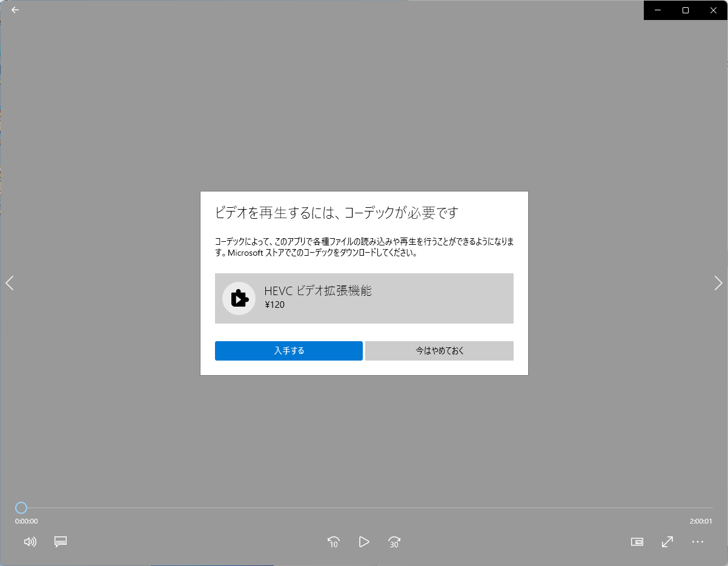Click the 0:00:00 elapsed time label

[x=27, y=521]
